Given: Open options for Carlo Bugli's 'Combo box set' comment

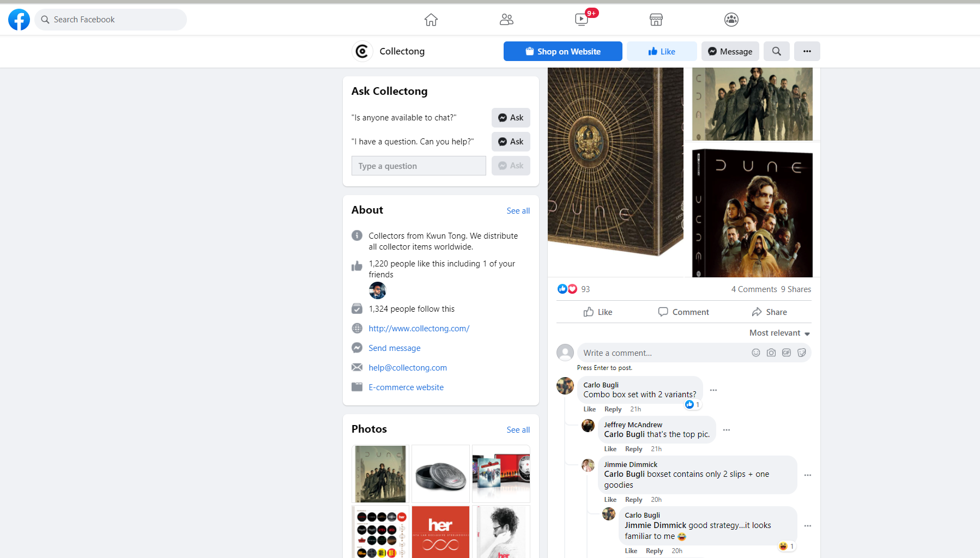Looking at the screenshot, I should coord(713,390).
